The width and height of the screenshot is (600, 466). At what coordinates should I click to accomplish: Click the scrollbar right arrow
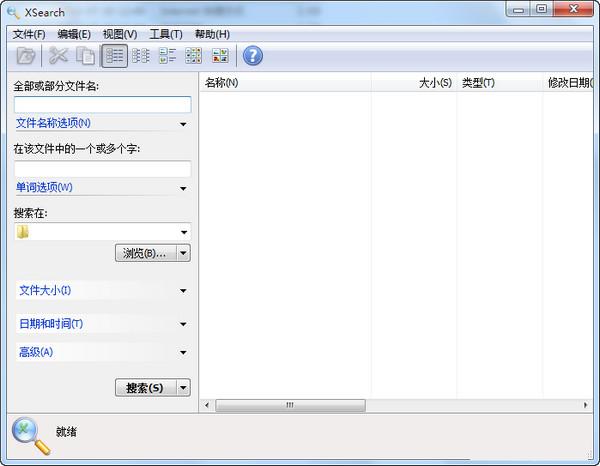585,405
